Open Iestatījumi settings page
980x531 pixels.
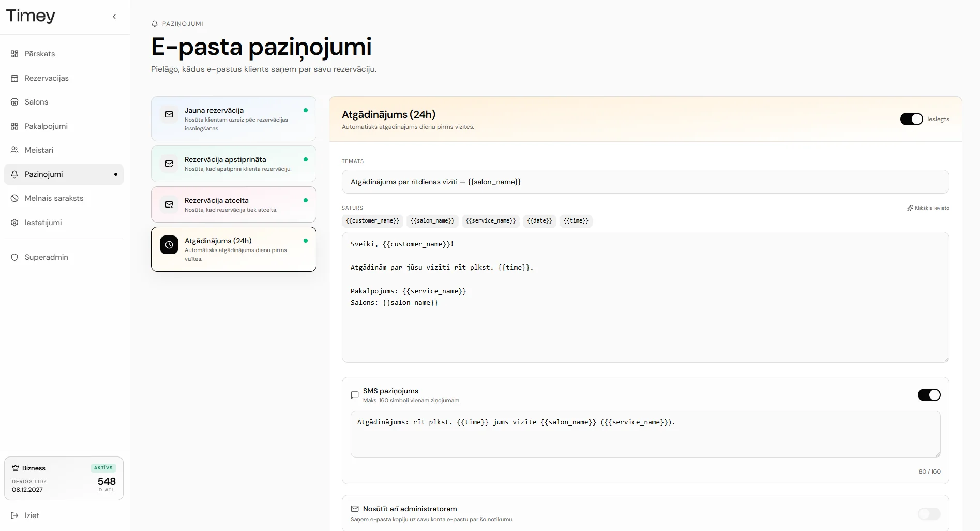pyautogui.click(x=64, y=223)
